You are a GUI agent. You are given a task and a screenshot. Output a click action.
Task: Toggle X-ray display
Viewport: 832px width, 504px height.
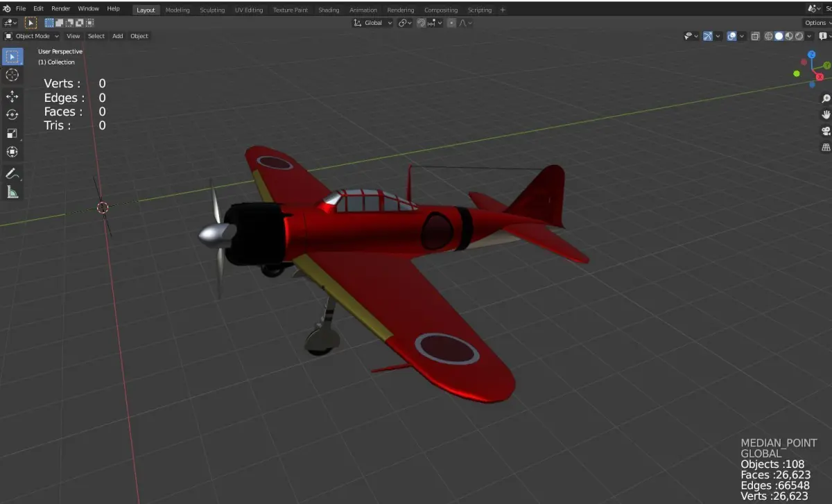756,36
